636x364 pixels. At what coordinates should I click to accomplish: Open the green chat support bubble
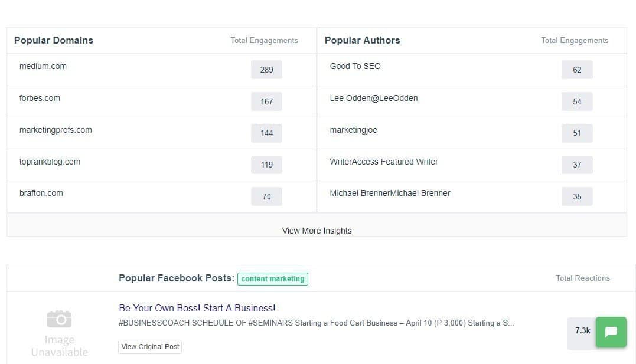(x=611, y=332)
